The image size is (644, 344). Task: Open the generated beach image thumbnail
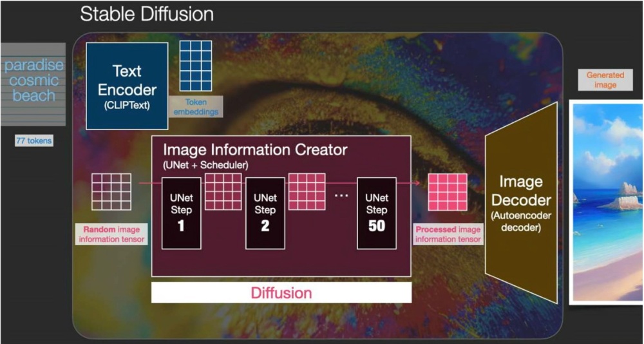click(606, 202)
